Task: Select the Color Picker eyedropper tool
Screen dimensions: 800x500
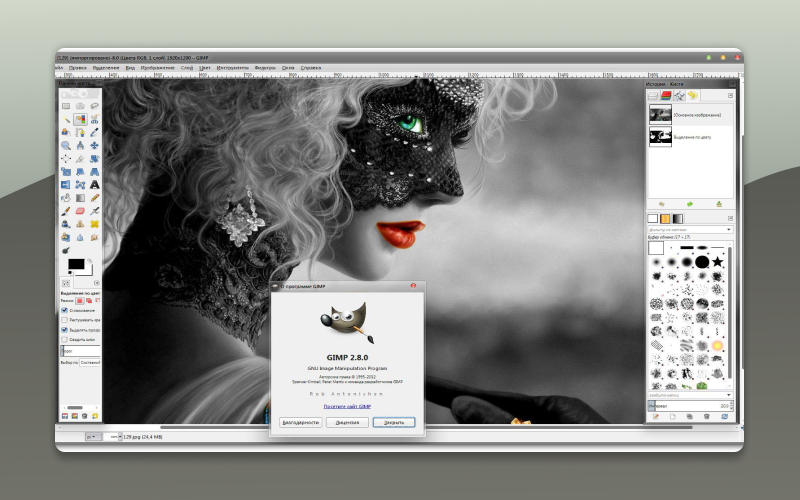Action: [94, 132]
